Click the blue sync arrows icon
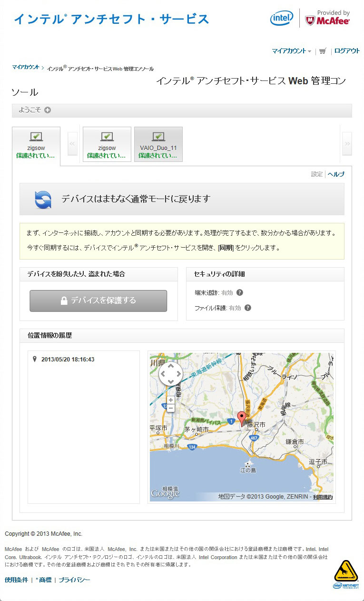Screen dimensions: 364x601 click(x=43, y=199)
